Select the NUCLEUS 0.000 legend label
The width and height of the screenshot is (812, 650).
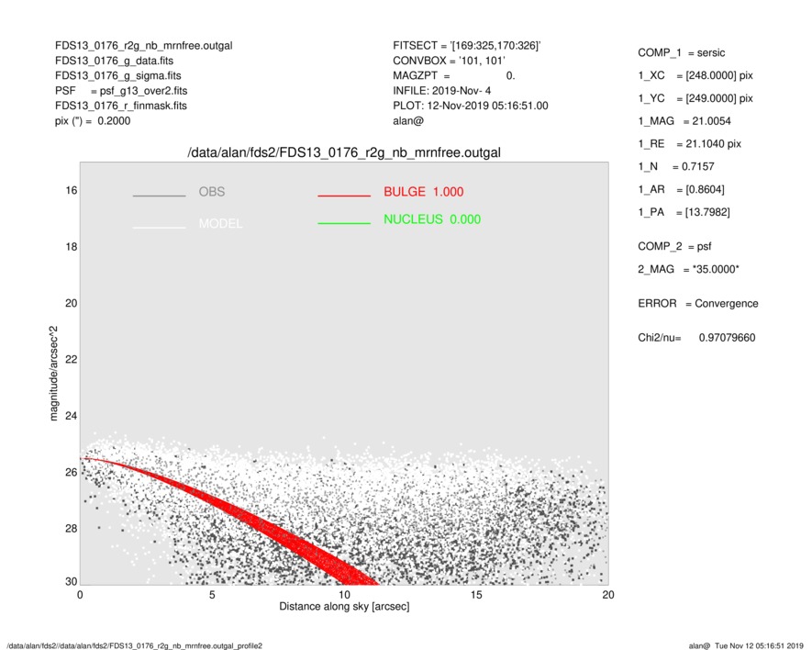pyautogui.click(x=431, y=219)
